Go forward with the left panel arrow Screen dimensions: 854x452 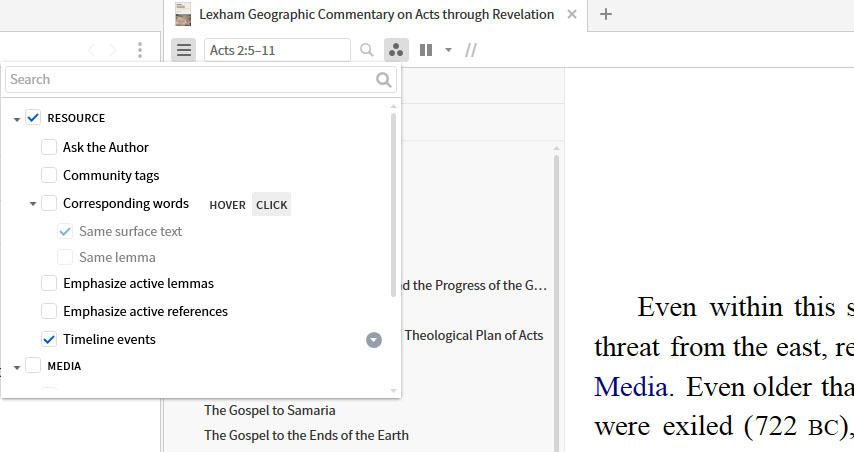113,50
